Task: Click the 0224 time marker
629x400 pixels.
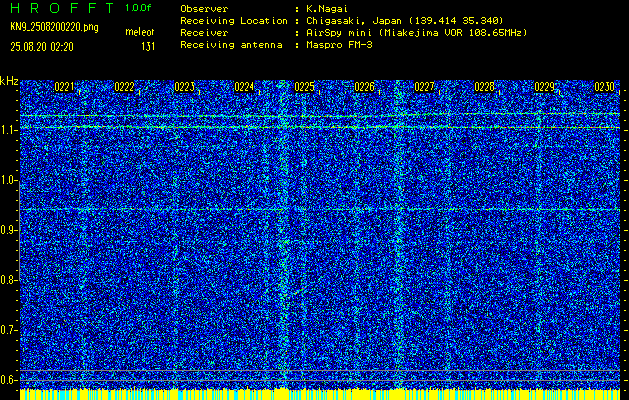Action: click(244, 87)
